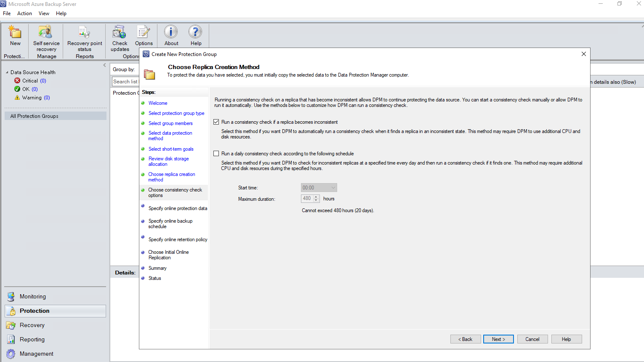Screen dimensions: 644x362
Task: Click the folder icon beside wizard heading
Action: click(149, 75)
